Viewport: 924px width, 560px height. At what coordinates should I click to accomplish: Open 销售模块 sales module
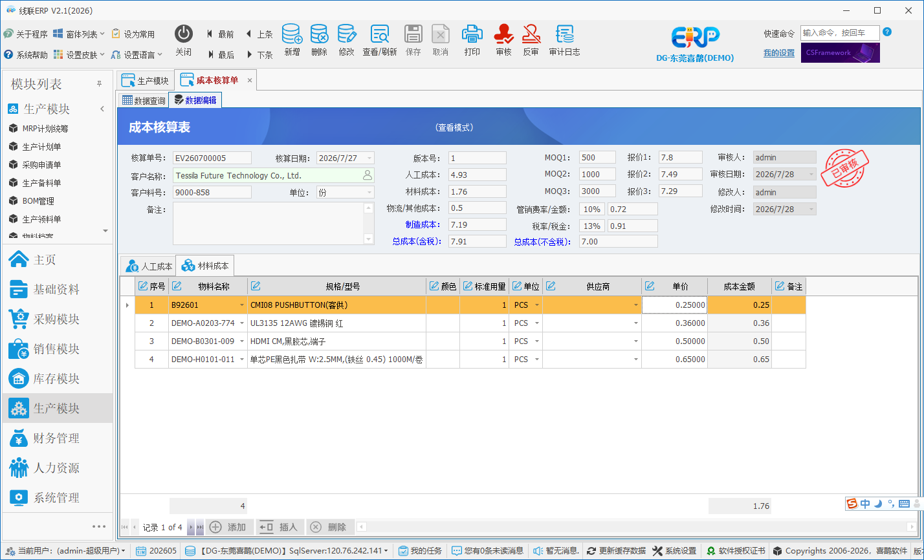57,349
